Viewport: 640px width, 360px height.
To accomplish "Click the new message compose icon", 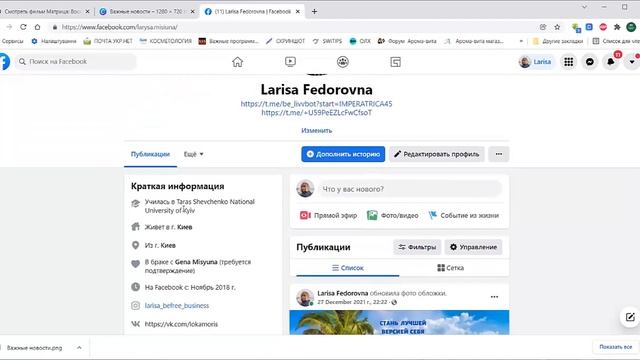I will point(630,317).
